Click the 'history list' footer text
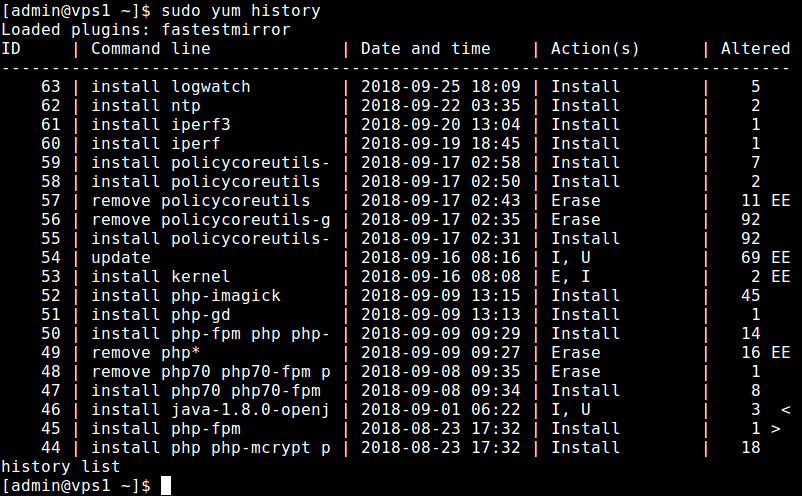Viewport: 802px width, 496px height. pyautogui.click(x=61, y=466)
